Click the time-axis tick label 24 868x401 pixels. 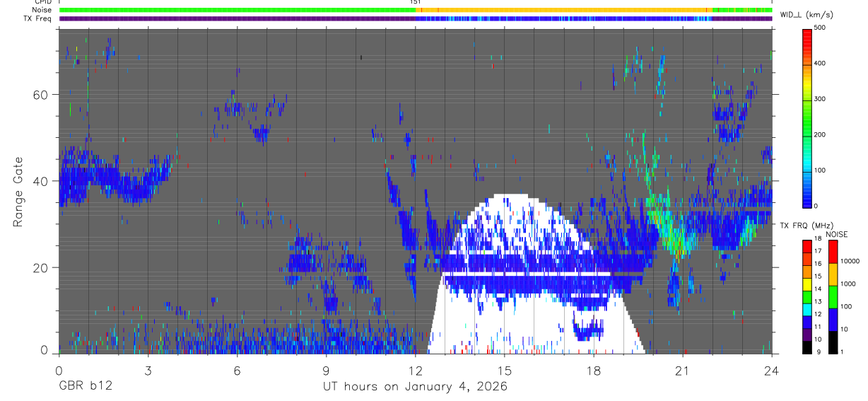point(771,370)
